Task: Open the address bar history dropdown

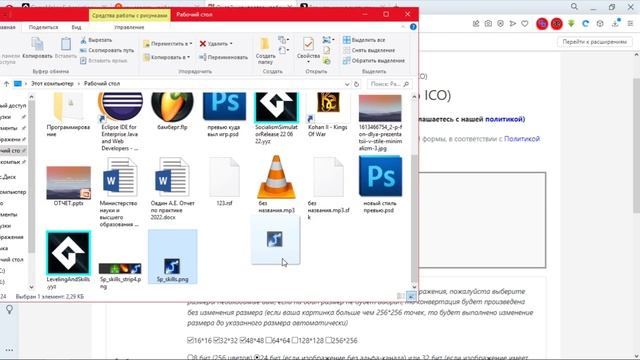Action: 347,84
